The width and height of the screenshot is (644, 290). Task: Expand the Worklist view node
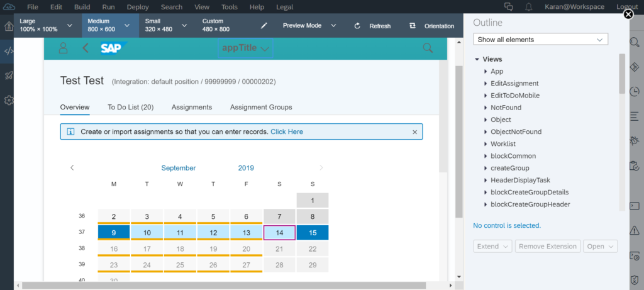[486, 144]
